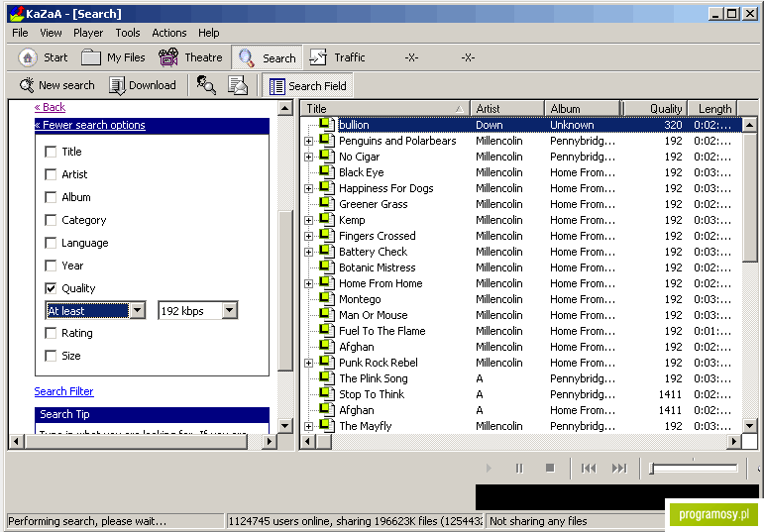764x532 pixels.
Task: Expand the Fingers Crossed row
Action: point(308,237)
